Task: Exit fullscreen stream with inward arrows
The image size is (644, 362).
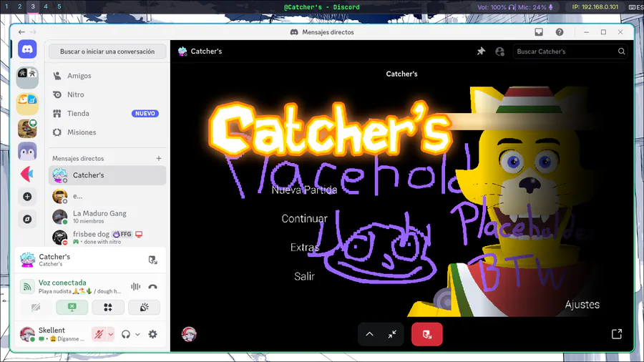Action: (x=392, y=334)
